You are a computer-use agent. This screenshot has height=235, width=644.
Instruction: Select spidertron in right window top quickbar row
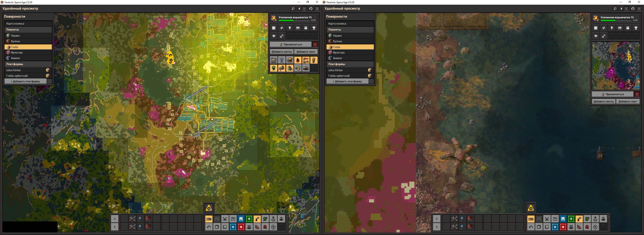[x=470, y=219]
